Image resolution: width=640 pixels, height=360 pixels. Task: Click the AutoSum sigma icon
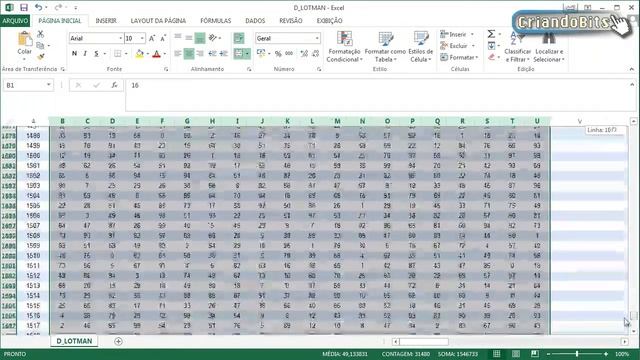[491, 34]
